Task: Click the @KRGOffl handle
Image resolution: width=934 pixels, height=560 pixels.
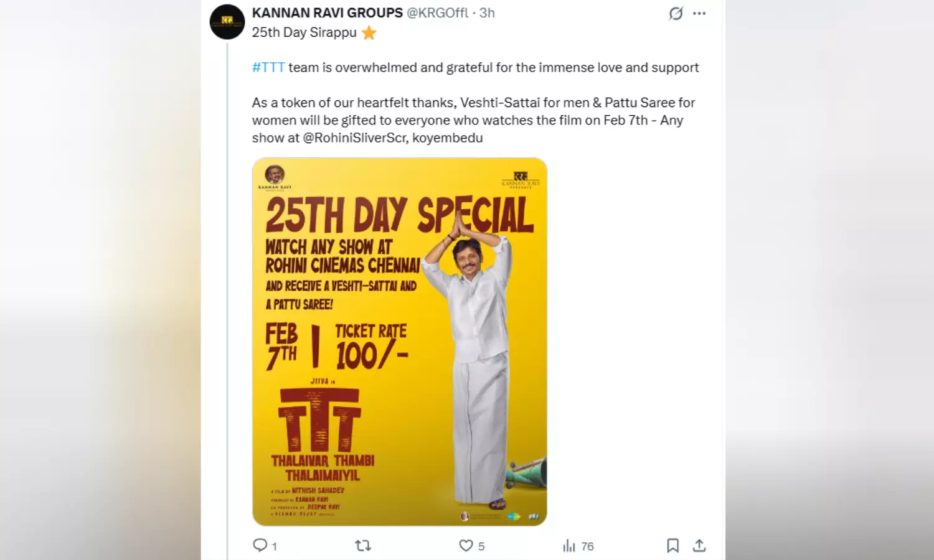Action: tap(437, 12)
